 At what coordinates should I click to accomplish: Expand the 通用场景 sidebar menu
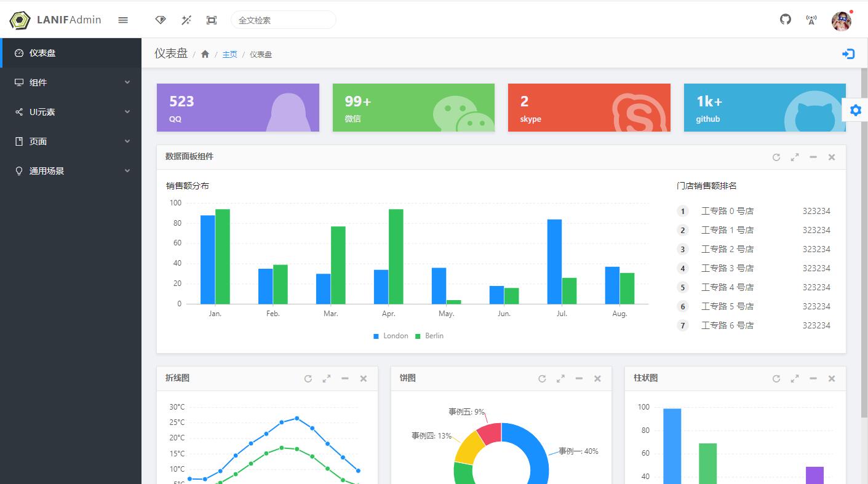click(x=71, y=171)
